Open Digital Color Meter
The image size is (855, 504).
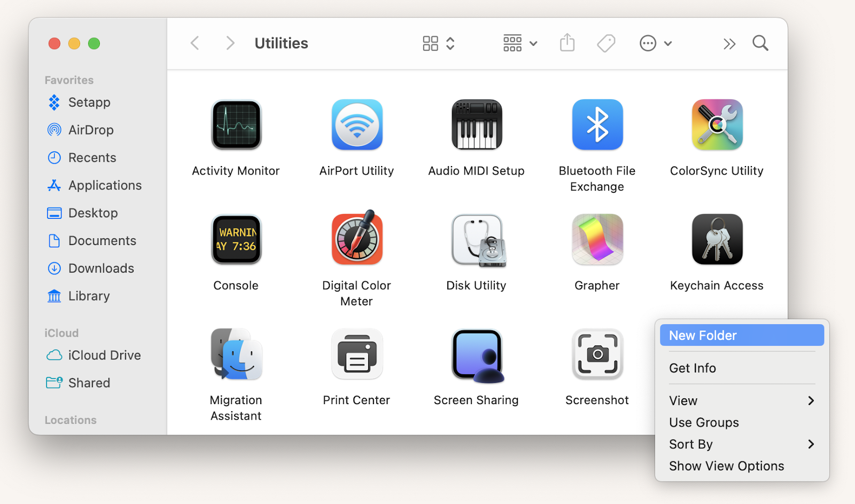[356, 239]
